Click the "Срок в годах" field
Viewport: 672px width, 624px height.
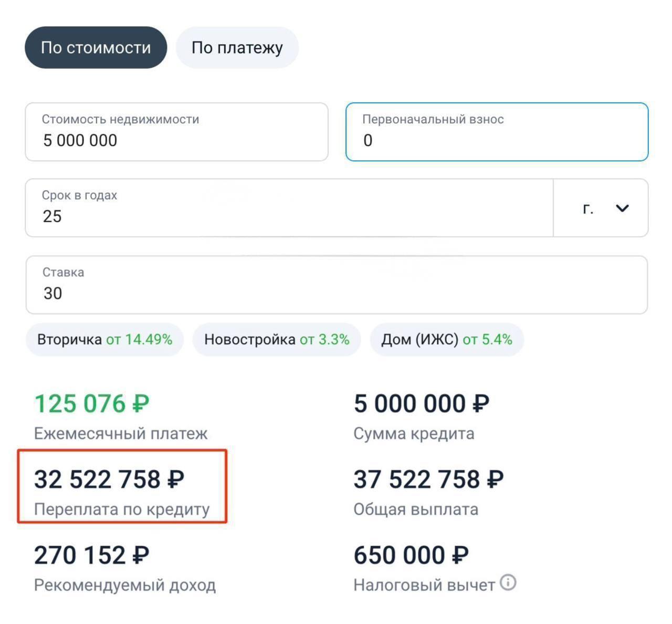(289, 209)
